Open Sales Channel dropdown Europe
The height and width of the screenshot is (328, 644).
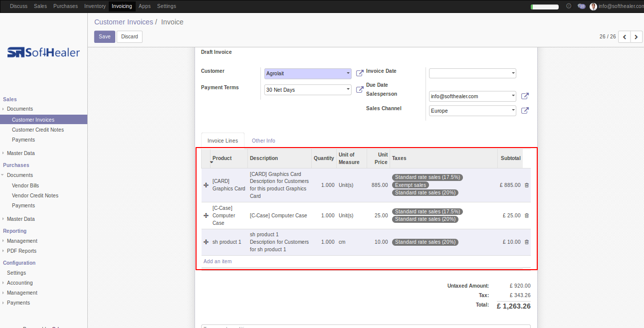click(472, 111)
